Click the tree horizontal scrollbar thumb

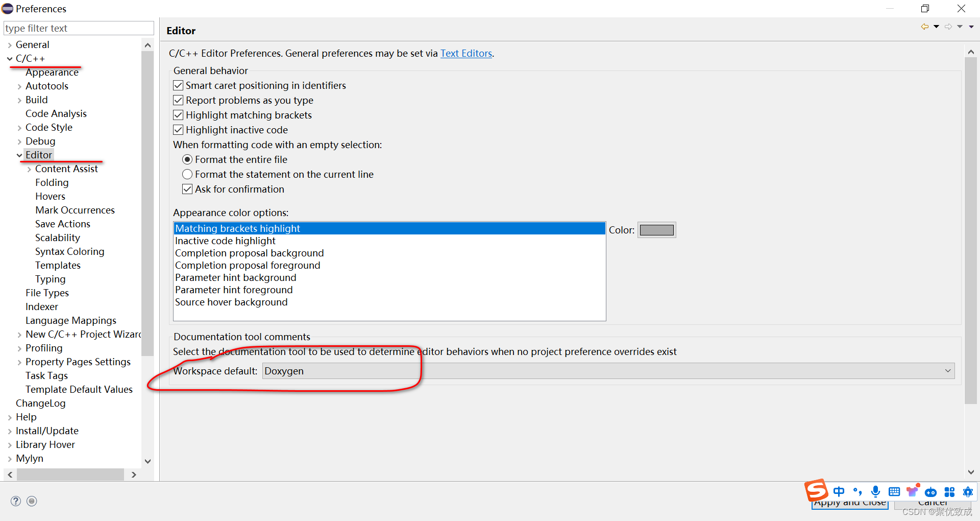pos(70,475)
